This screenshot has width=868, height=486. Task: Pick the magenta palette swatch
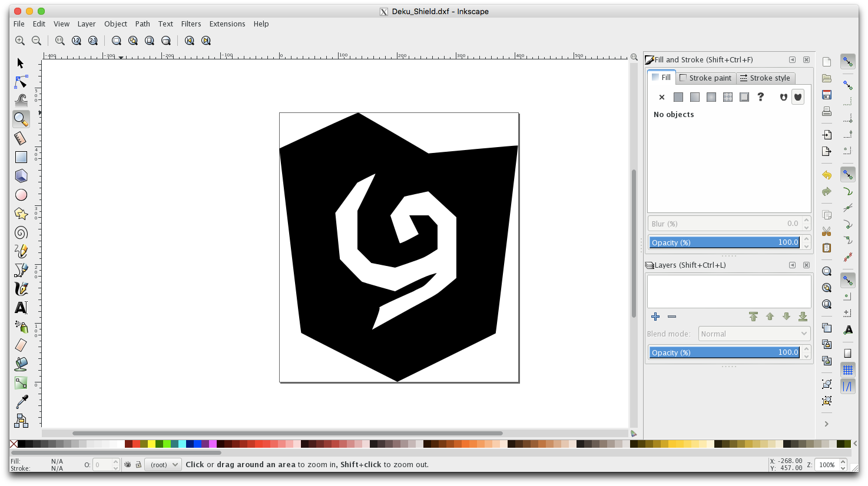point(213,444)
